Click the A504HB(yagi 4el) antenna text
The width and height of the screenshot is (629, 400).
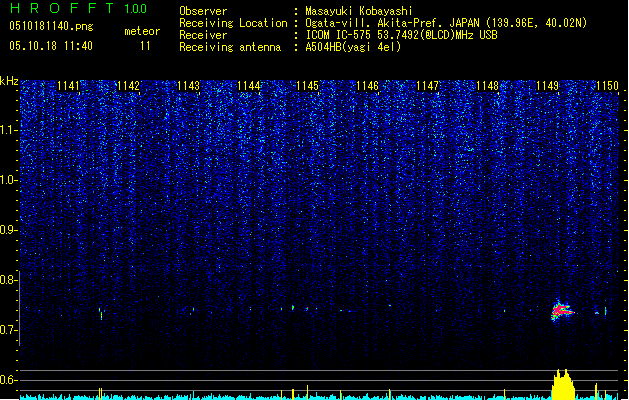(x=353, y=47)
